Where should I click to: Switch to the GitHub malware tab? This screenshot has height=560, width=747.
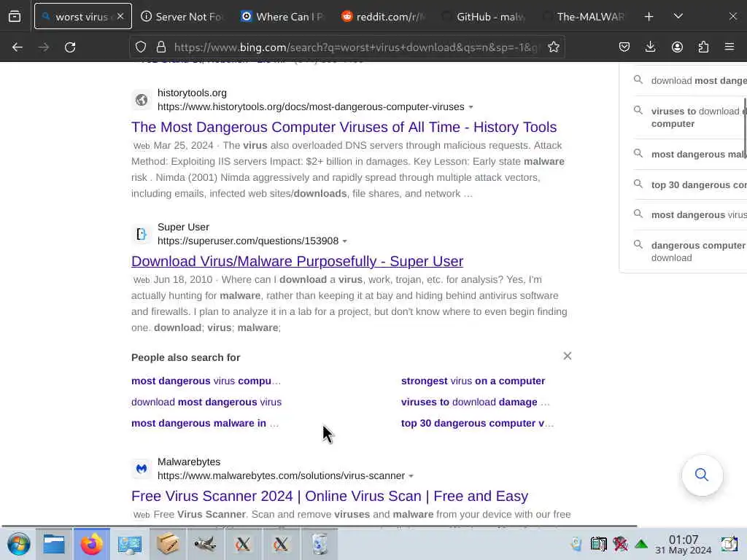[483, 17]
